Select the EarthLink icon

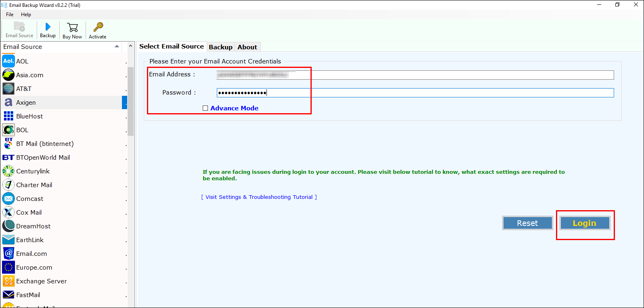(8, 240)
